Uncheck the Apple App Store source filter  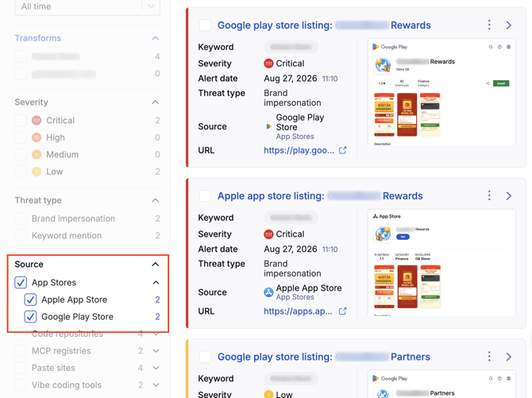tap(30, 299)
